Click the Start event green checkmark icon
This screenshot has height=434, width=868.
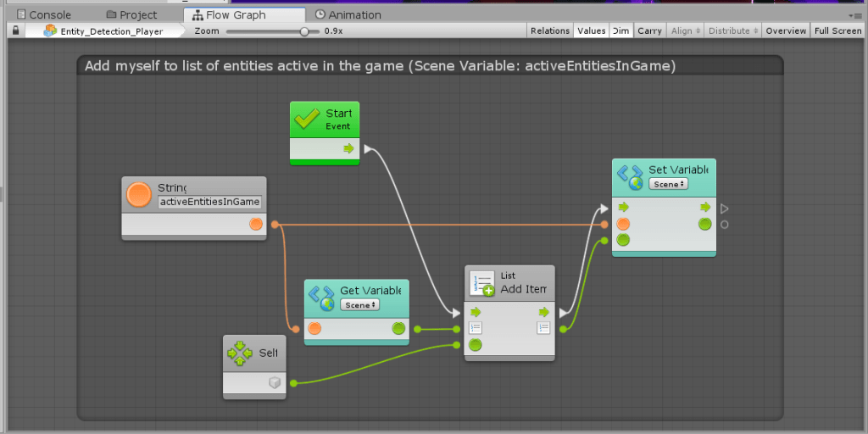[307, 120]
